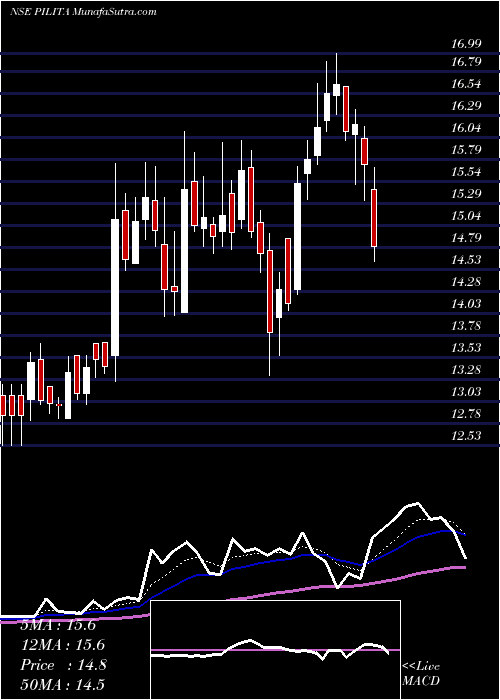
Task: Click the NSE PILITA MunafaSutra.com title text
Action: [x=83, y=12]
